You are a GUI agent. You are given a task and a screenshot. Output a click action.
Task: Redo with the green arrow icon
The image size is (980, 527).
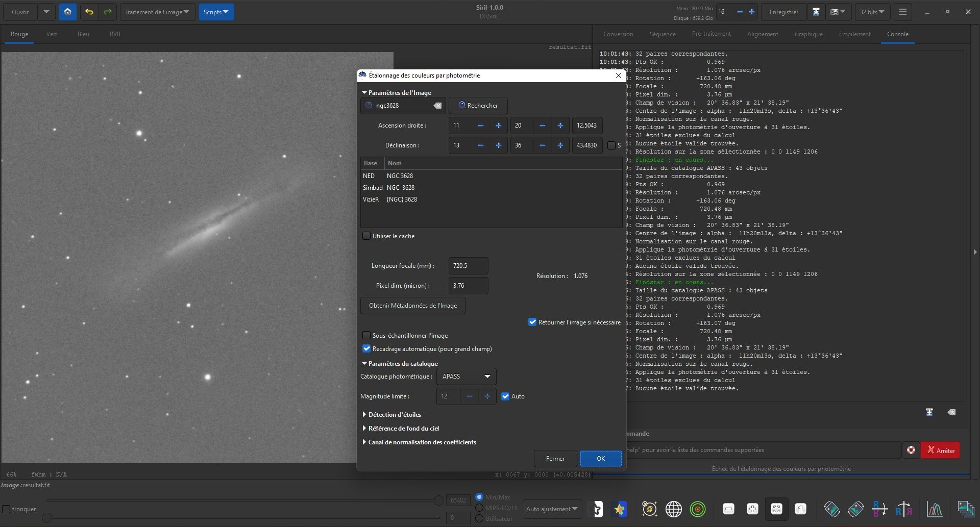point(108,12)
